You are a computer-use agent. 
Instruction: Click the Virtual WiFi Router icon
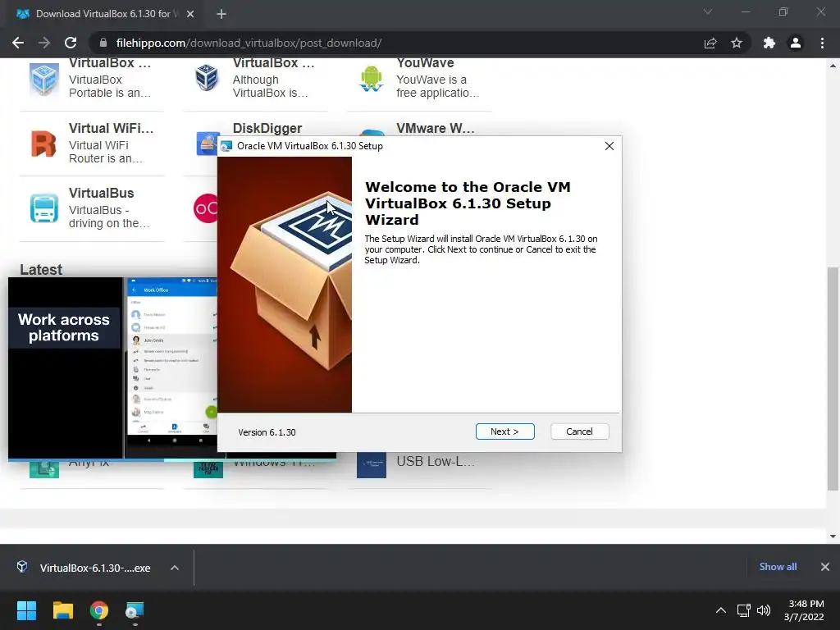(x=43, y=144)
